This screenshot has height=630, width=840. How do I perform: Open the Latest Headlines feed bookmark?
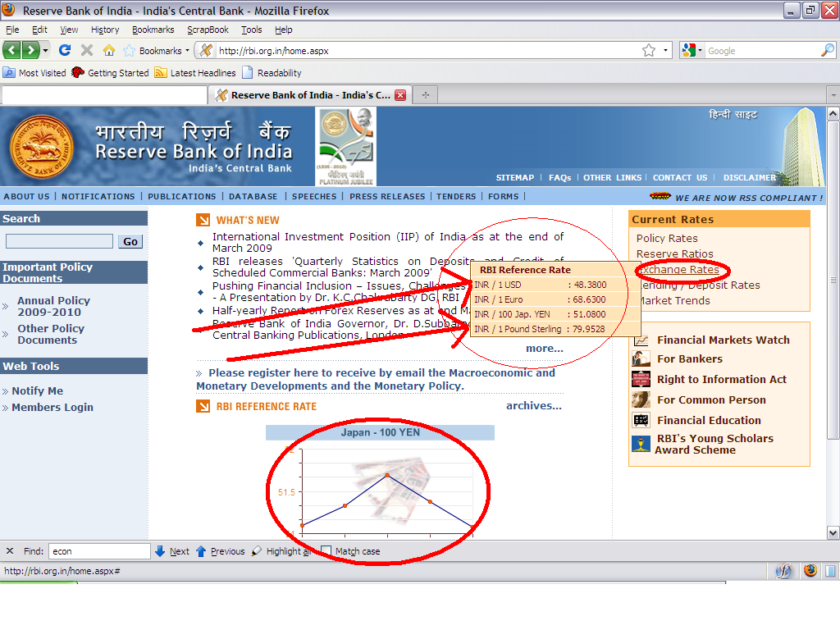[195, 73]
